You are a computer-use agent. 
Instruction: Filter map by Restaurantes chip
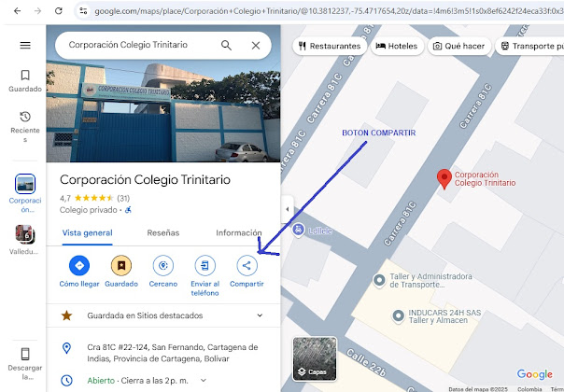[330, 46]
